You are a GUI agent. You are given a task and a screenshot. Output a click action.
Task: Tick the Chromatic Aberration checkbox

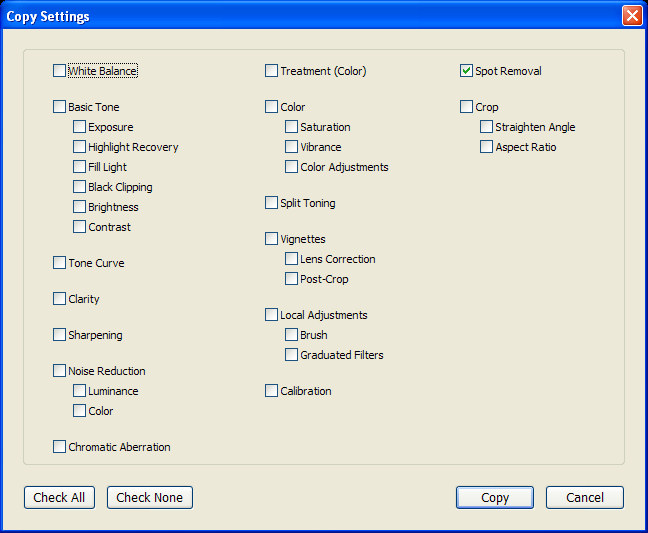tap(59, 447)
